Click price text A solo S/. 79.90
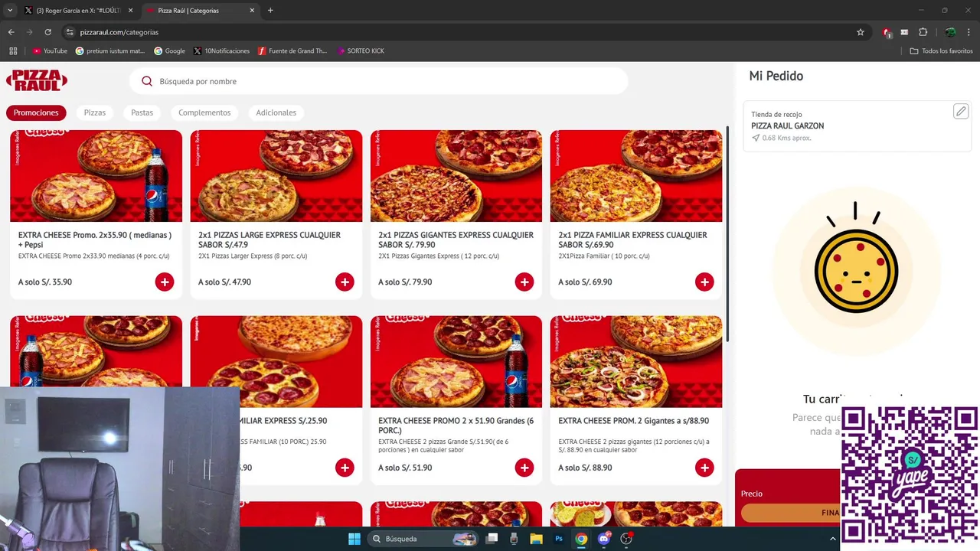The height and width of the screenshot is (551, 980). [405, 282]
